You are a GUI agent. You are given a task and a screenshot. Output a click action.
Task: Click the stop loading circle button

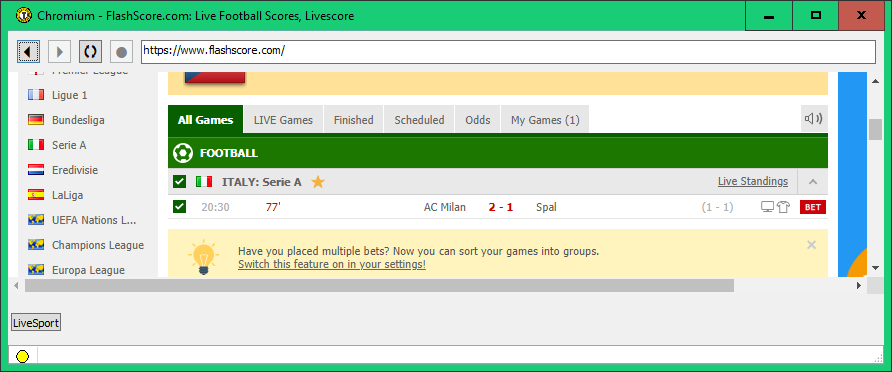(x=121, y=52)
